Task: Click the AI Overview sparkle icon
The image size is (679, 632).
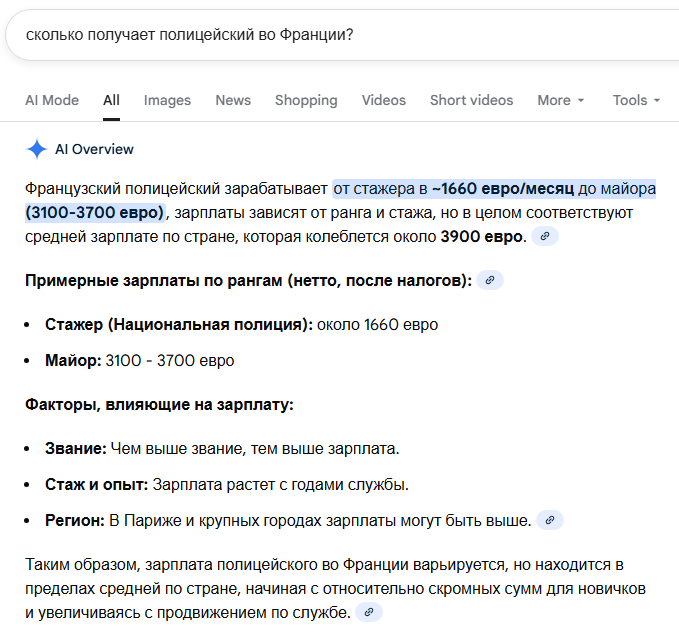Action: click(x=37, y=149)
